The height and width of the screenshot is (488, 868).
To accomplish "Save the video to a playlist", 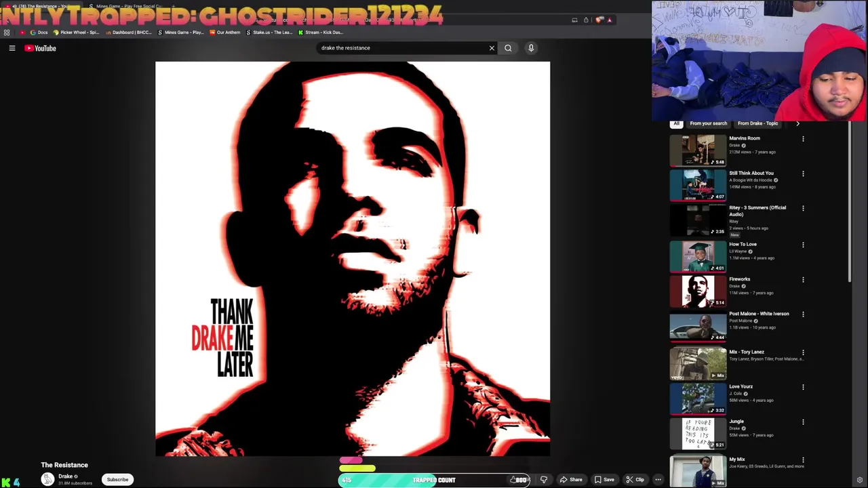I will (604, 480).
